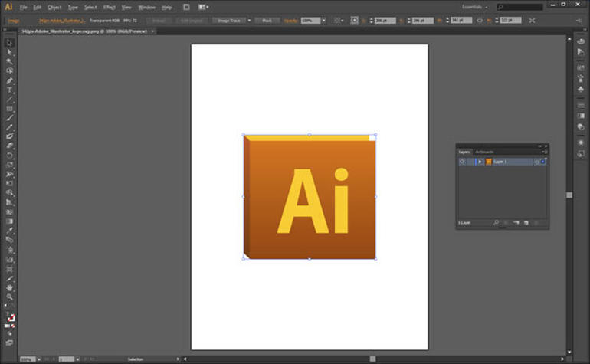
Task: Hide Layer 1 using the eye icon
Action: [462, 162]
